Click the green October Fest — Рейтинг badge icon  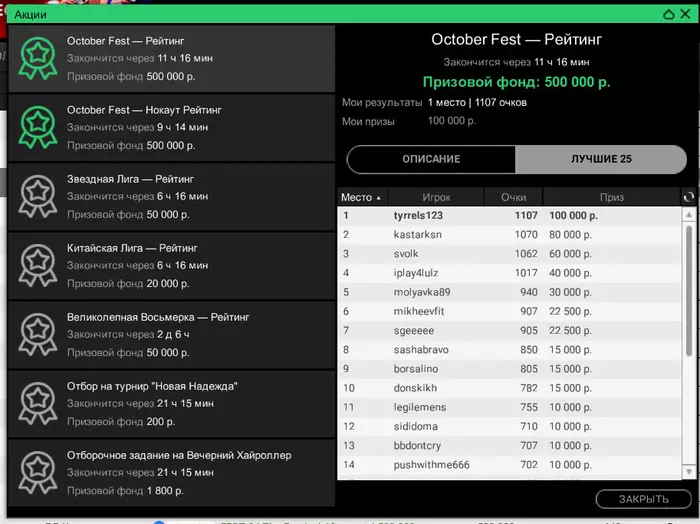39,58
